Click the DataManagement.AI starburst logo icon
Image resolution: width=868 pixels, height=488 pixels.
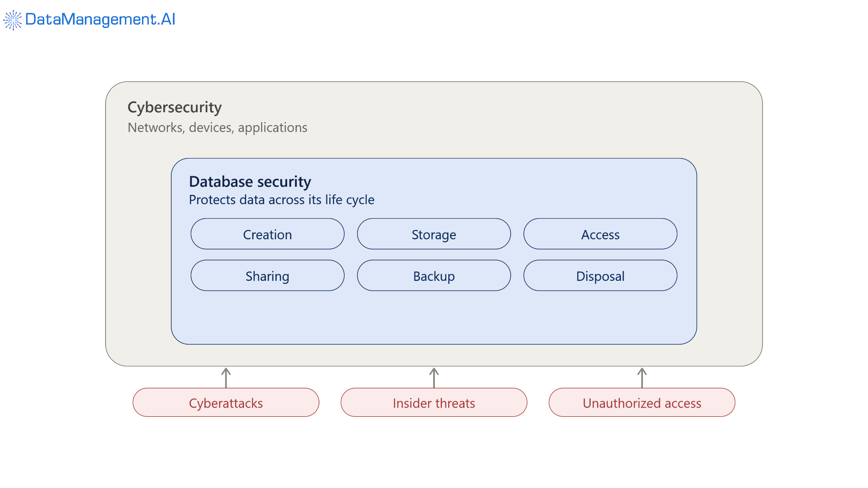[x=13, y=20]
